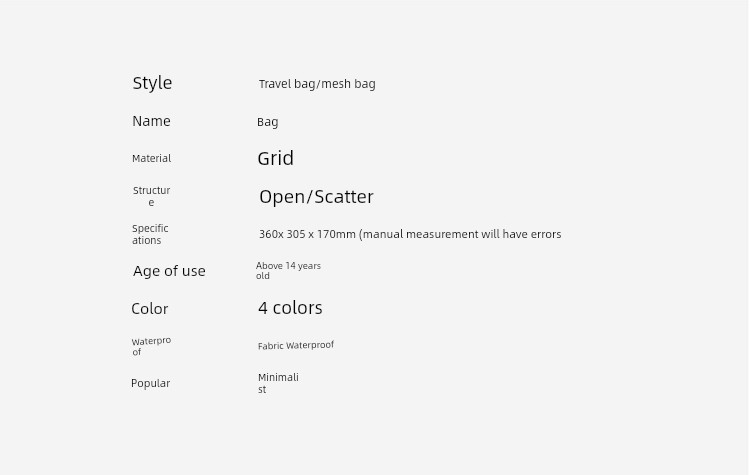Click the word errors in specifications
Screen dimensions: 750x475
[546, 234]
